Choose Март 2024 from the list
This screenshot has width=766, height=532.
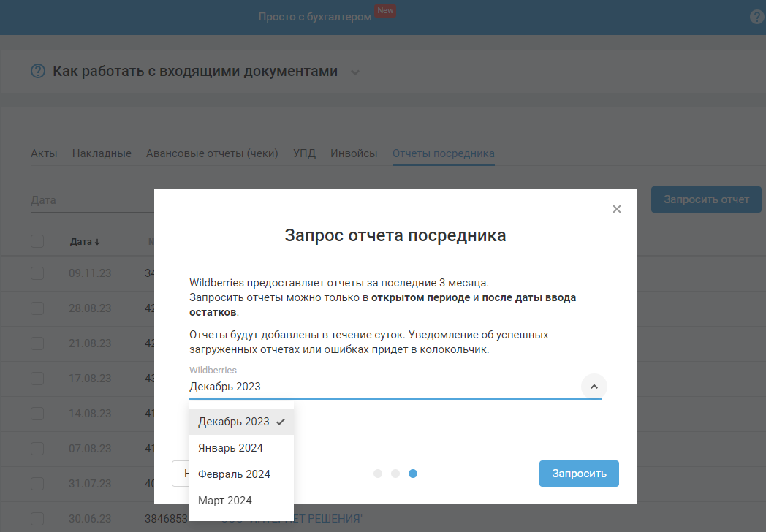[x=241, y=501]
